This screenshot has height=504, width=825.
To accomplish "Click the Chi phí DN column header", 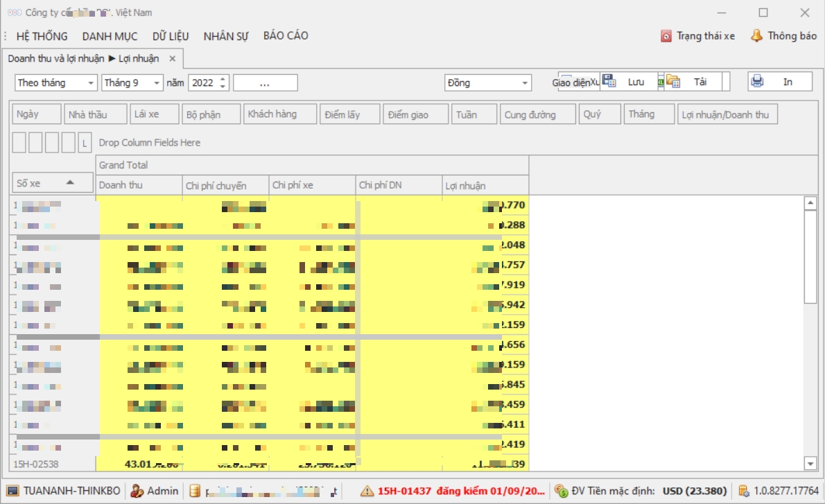I will (x=399, y=185).
